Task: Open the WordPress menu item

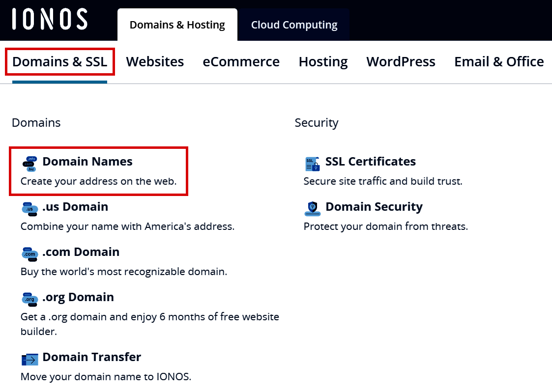Action: pos(401,61)
